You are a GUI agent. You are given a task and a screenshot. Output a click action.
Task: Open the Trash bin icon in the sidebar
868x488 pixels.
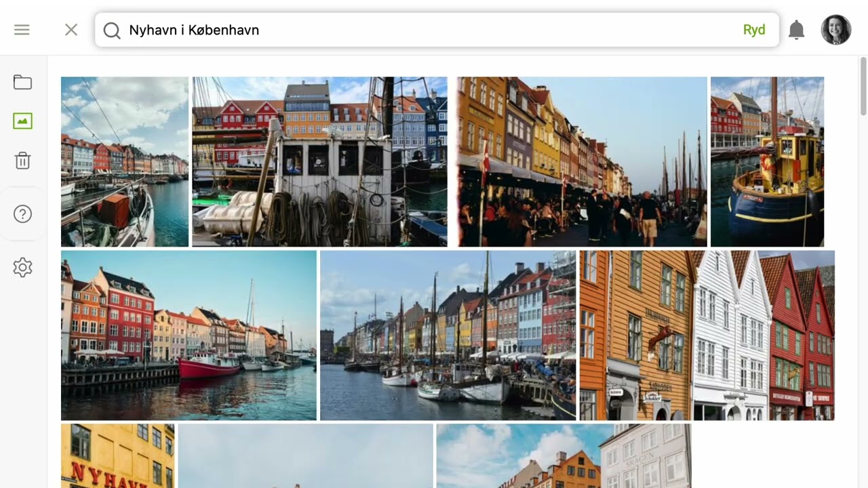pos(22,161)
